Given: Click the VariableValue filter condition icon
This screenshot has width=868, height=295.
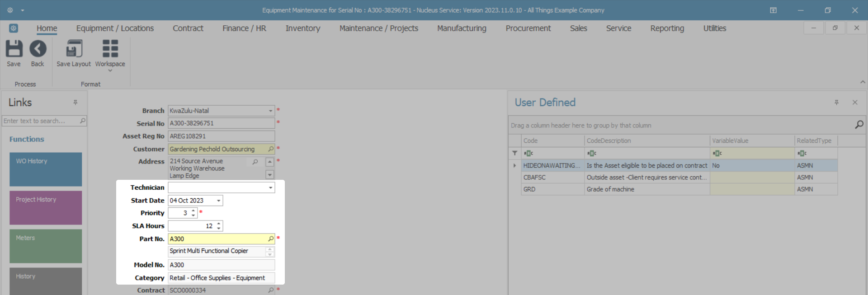Looking at the screenshot, I should (x=717, y=153).
